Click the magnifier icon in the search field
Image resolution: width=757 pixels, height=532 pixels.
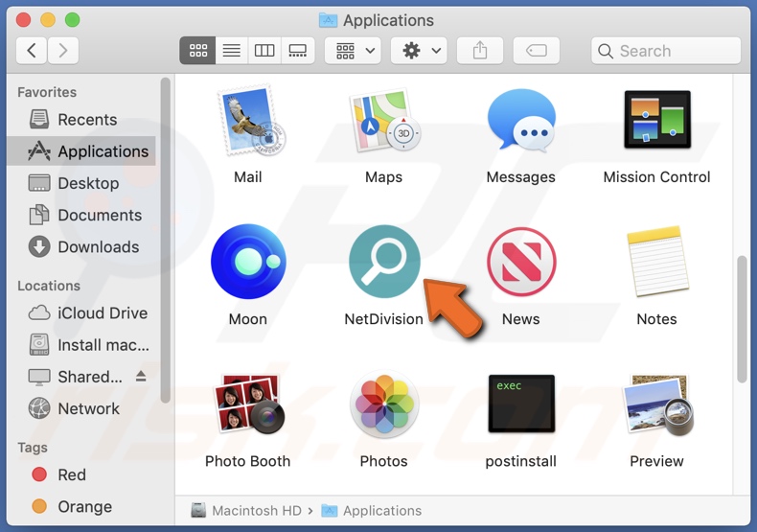click(x=605, y=51)
